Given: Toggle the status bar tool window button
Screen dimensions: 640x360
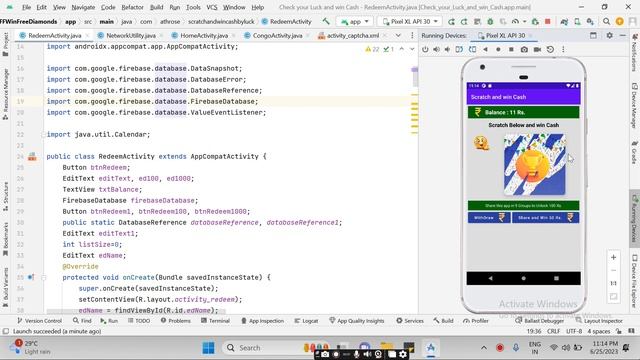Looking at the screenshot, I should pos(6,331).
